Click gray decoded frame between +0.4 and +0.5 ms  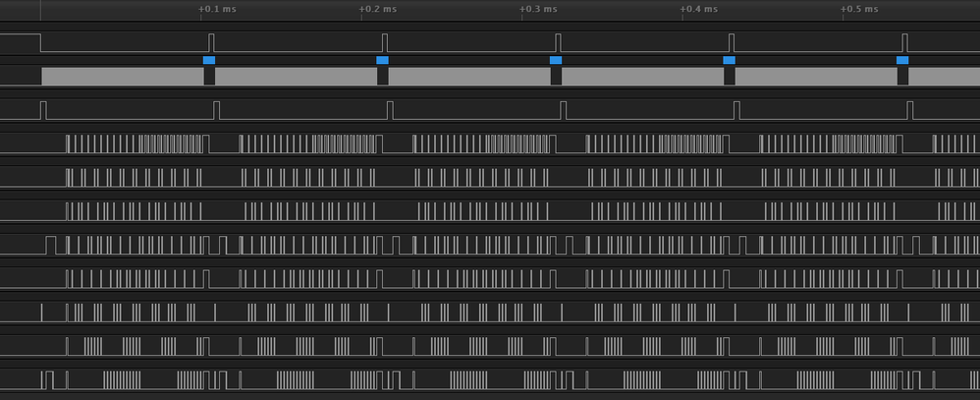click(x=816, y=77)
